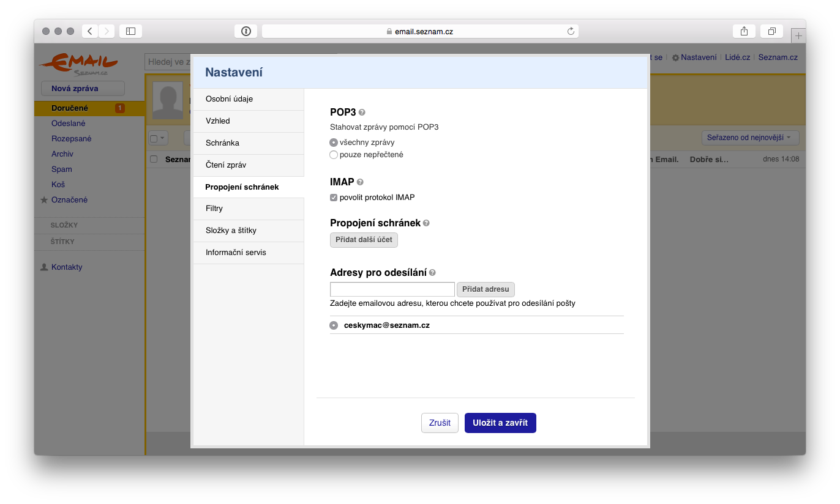Click the 'Přidat další účet' button
This screenshot has height=504, width=840.
pos(364,240)
